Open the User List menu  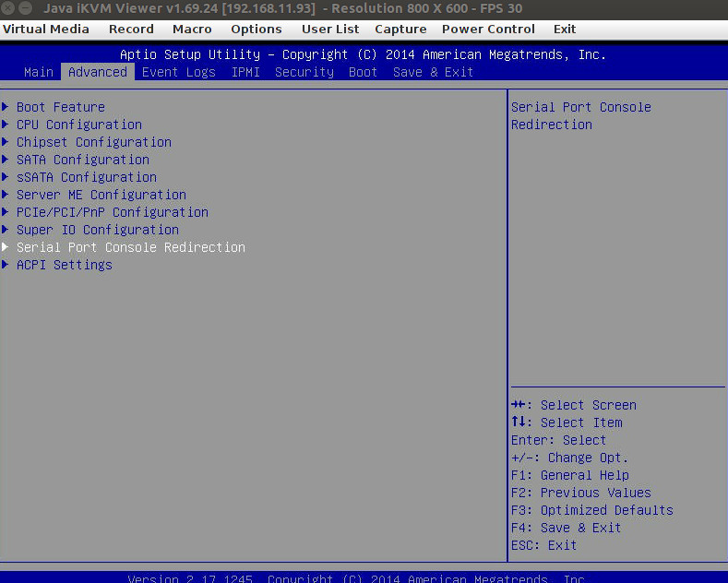point(330,30)
